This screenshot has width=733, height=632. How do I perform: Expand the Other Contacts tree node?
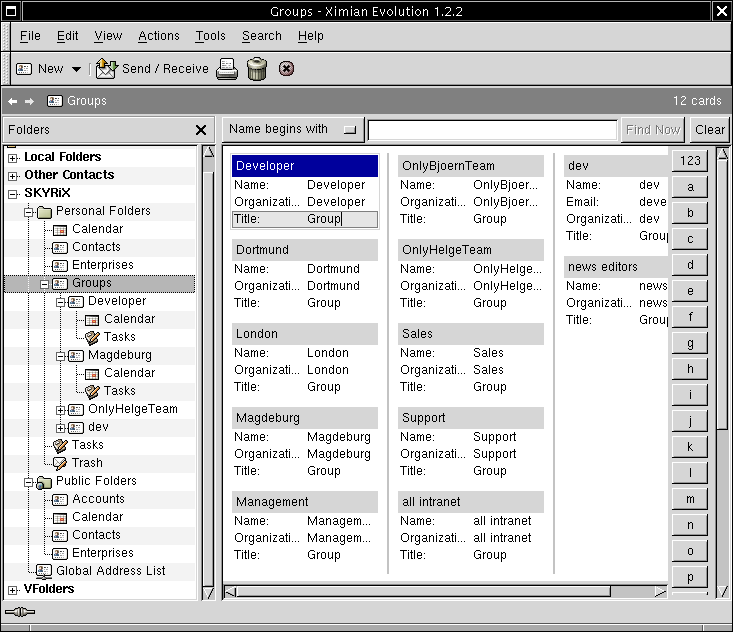[13, 176]
